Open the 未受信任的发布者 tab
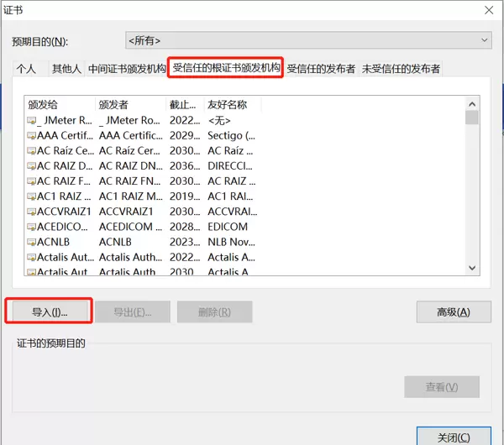Screen dimensions: 504x445 point(401,69)
